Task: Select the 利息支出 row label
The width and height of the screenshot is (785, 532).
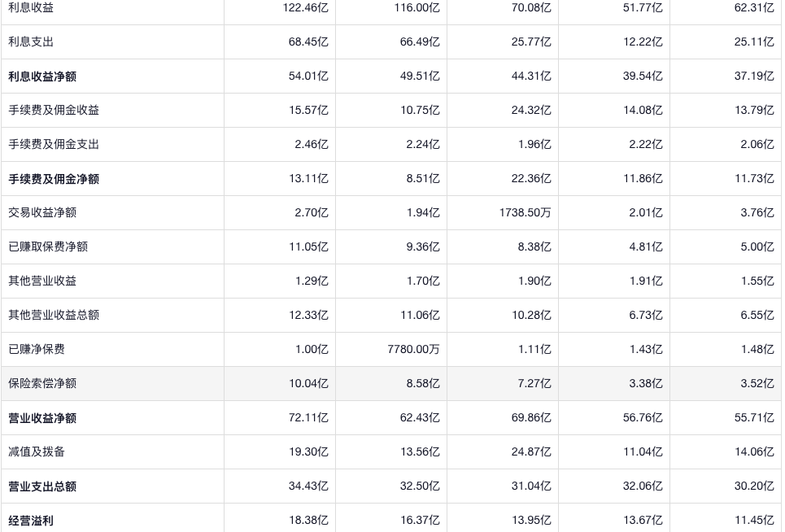Action: (31, 41)
